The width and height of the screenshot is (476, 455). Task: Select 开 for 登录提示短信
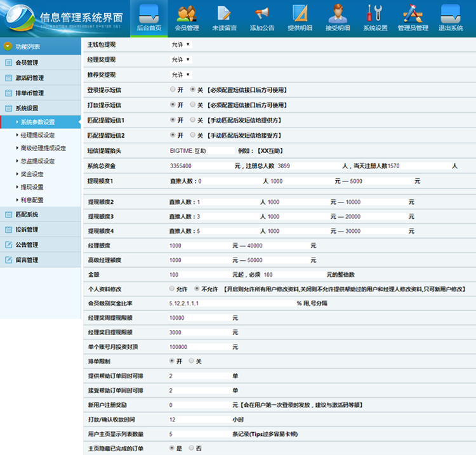(x=173, y=89)
